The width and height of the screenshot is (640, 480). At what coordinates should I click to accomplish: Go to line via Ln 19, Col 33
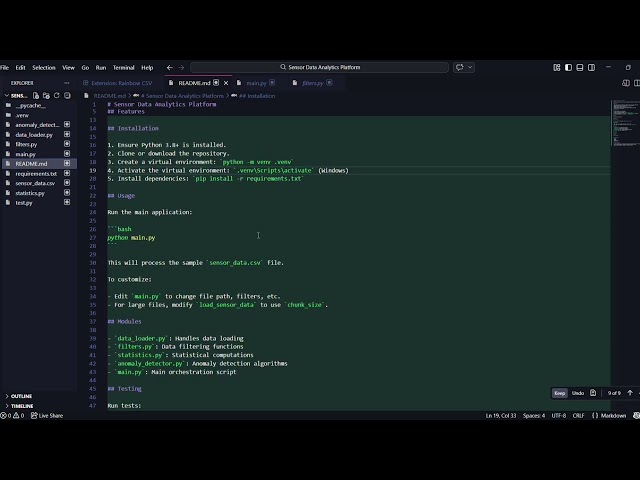click(501, 416)
